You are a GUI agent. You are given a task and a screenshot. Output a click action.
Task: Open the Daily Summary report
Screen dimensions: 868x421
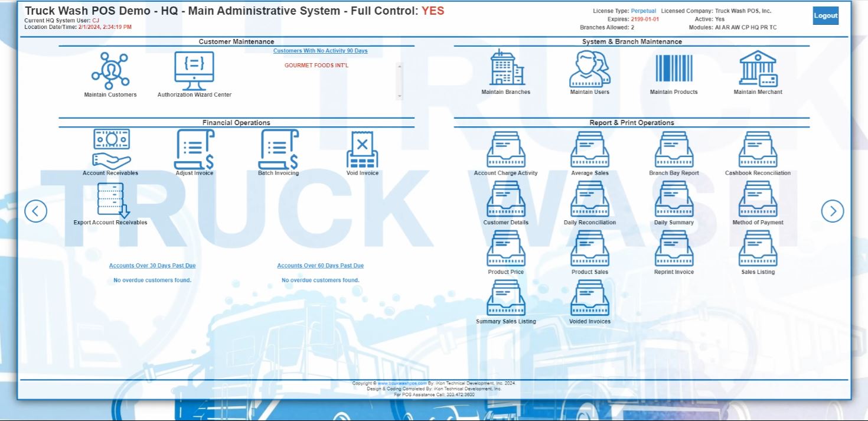[x=674, y=200]
